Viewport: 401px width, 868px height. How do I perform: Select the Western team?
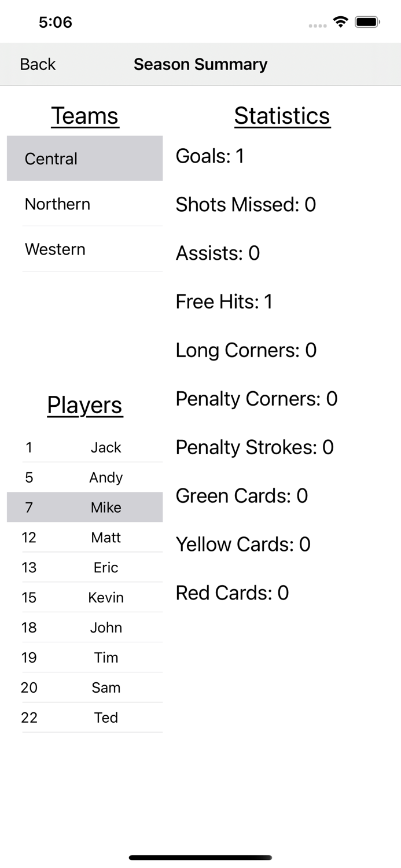pos(84,249)
